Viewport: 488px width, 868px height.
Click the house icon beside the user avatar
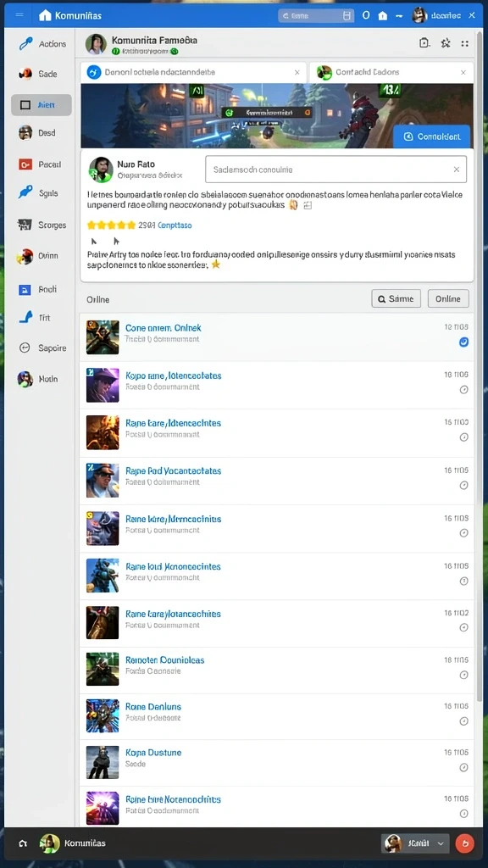(383, 16)
